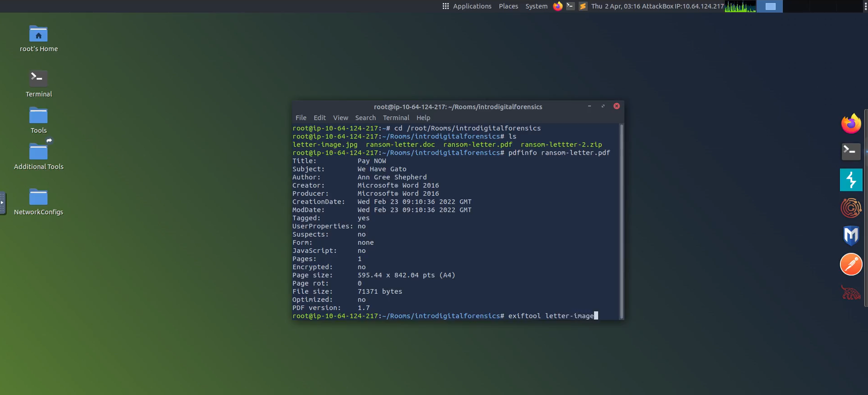Click the exiftool command prompt line

tap(445, 316)
